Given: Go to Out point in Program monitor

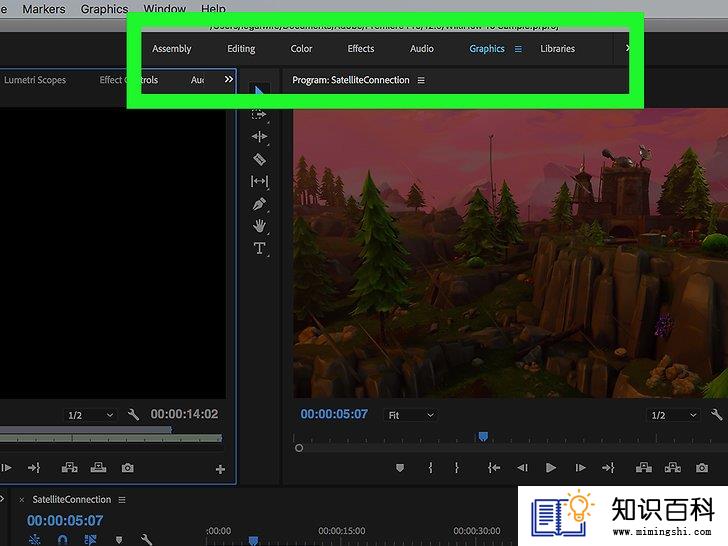Looking at the screenshot, I should (608, 468).
